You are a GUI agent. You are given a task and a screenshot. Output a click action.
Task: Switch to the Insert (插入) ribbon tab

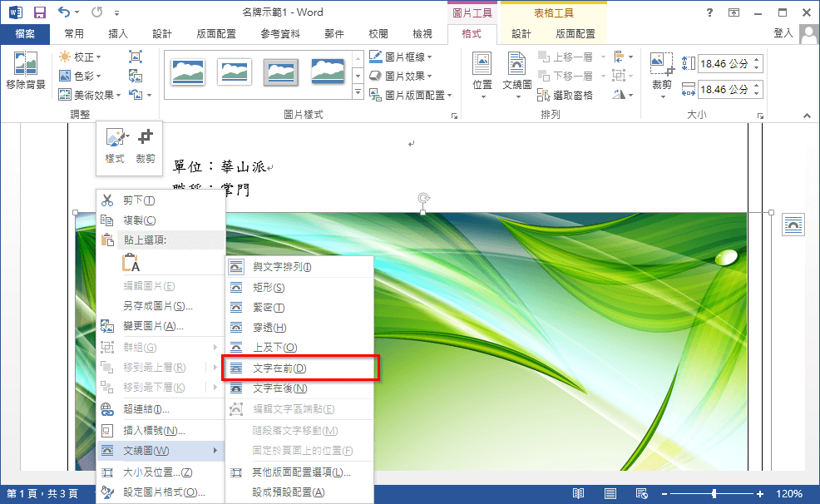[x=118, y=34]
